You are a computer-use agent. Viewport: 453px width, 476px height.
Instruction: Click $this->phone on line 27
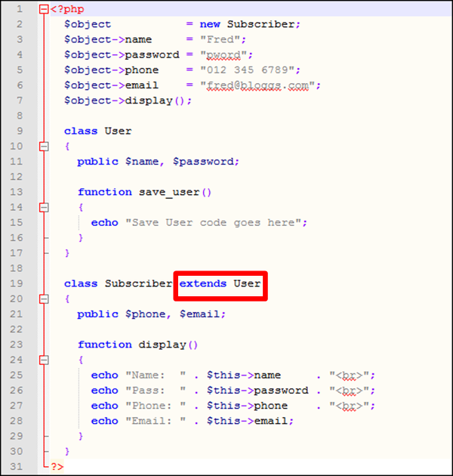click(x=247, y=406)
